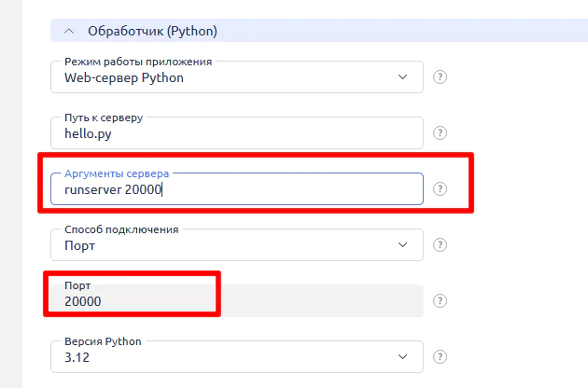Show help for Путь к серверу
This screenshot has width=588, height=388.
coord(440,133)
